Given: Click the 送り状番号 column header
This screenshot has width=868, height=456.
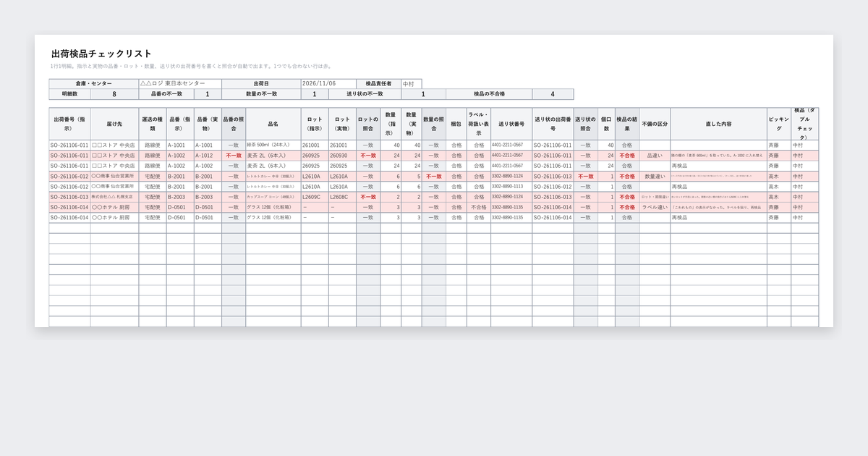Looking at the screenshot, I should click(511, 124).
